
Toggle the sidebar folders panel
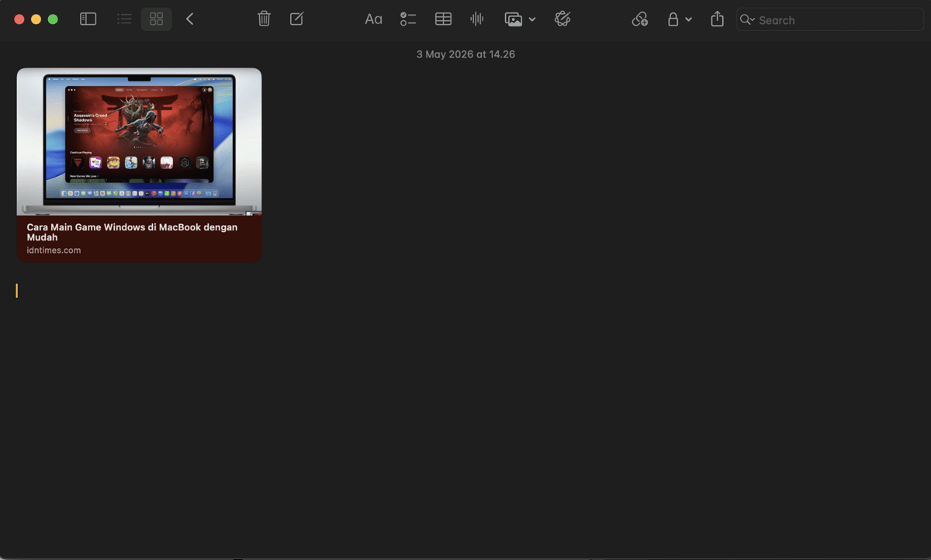tap(88, 19)
